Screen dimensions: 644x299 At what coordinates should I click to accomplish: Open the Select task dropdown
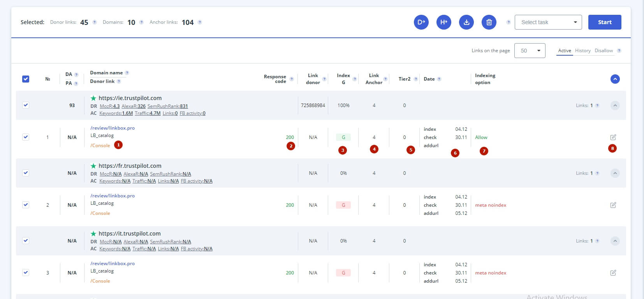[x=548, y=22]
